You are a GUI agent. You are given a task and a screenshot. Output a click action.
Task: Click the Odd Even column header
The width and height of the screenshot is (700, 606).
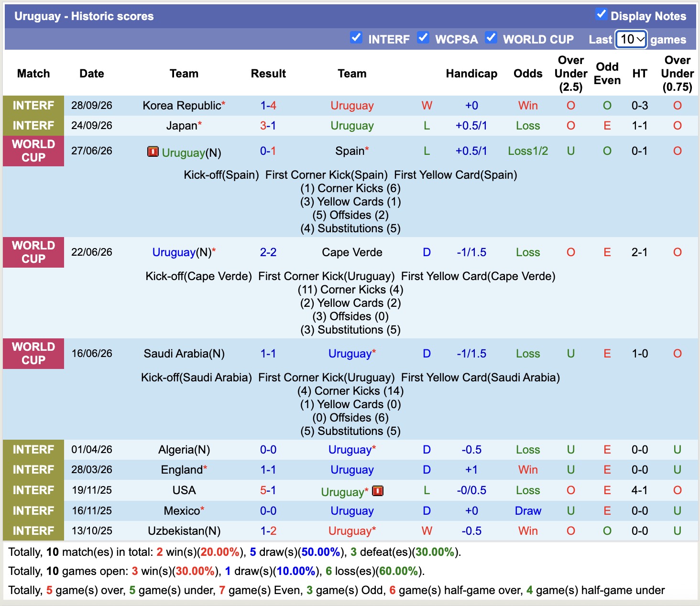coord(607,74)
